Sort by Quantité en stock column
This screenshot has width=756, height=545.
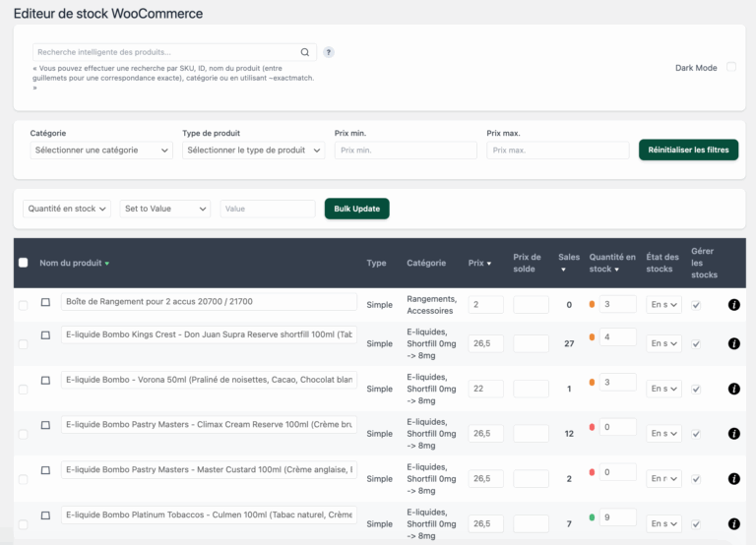point(612,263)
